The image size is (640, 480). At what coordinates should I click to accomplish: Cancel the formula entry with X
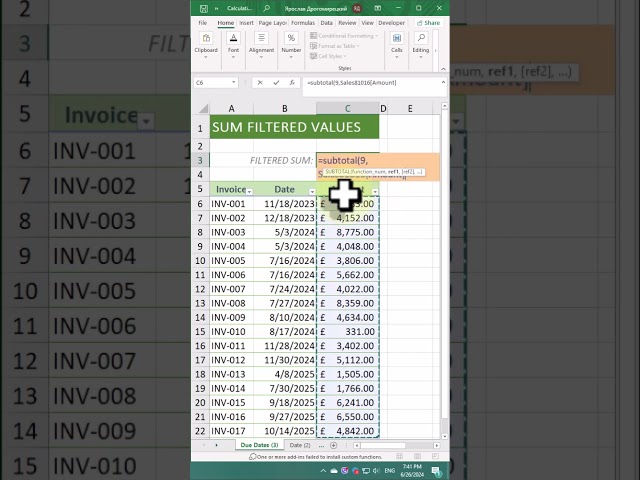pyautogui.click(x=260, y=83)
